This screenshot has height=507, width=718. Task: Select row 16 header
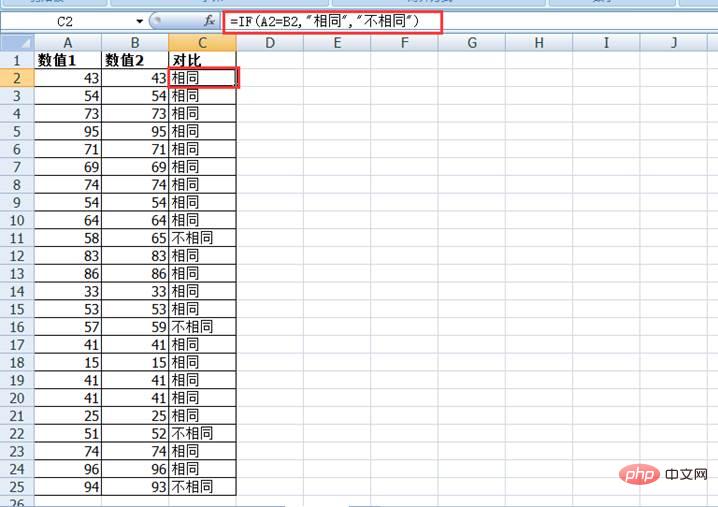17,327
